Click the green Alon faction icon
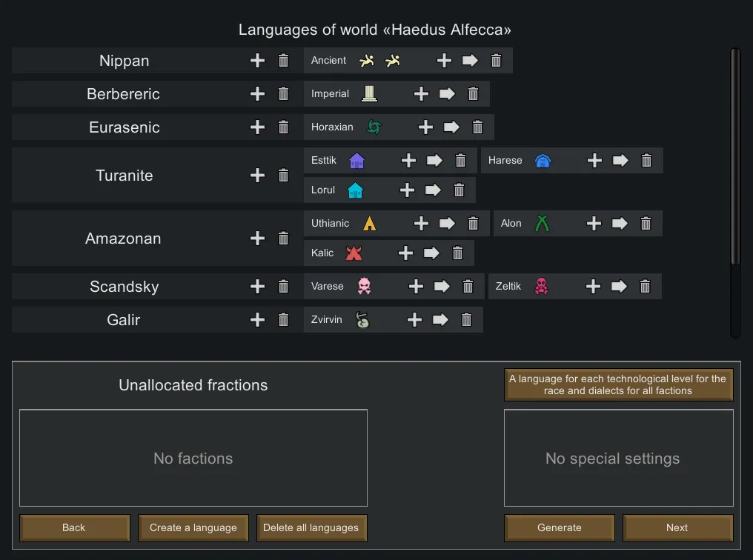The height and width of the screenshot is (560, 753). 542,224
